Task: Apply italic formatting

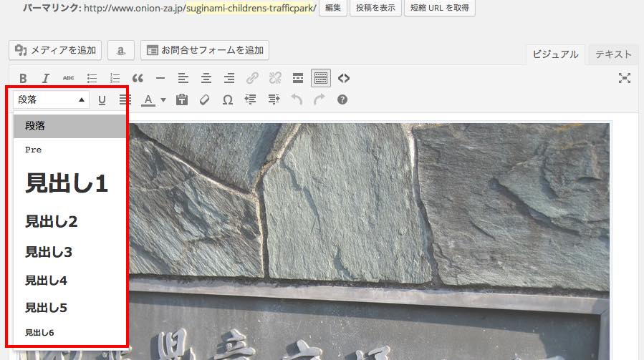Action: (46, 78)
